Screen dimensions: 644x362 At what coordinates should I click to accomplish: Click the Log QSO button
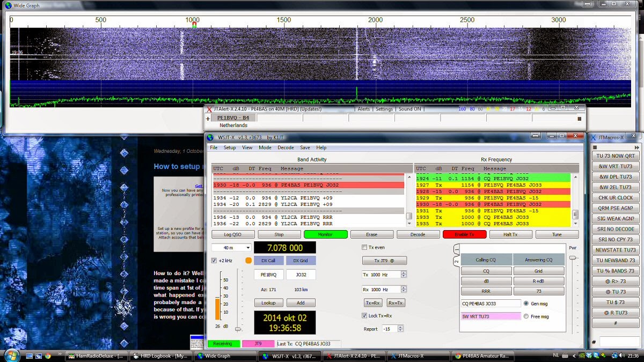[233, 234]
